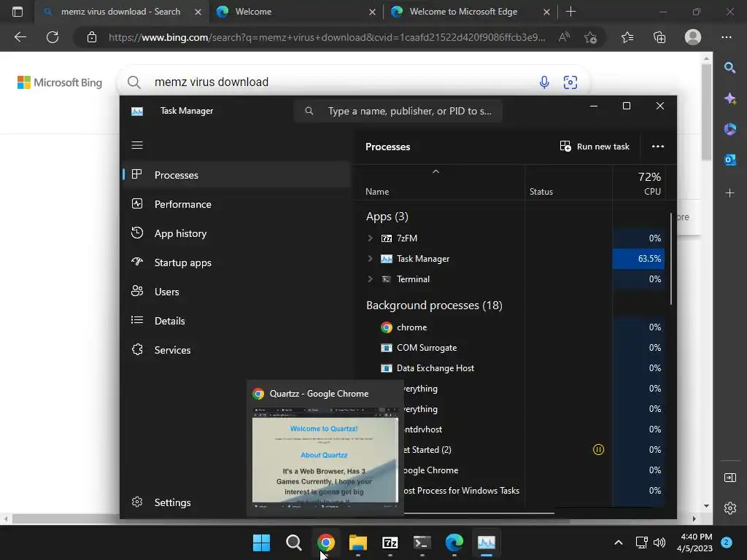Search Bing using microphone
Screen dimensions: 747x560
[x=544, y=82]
